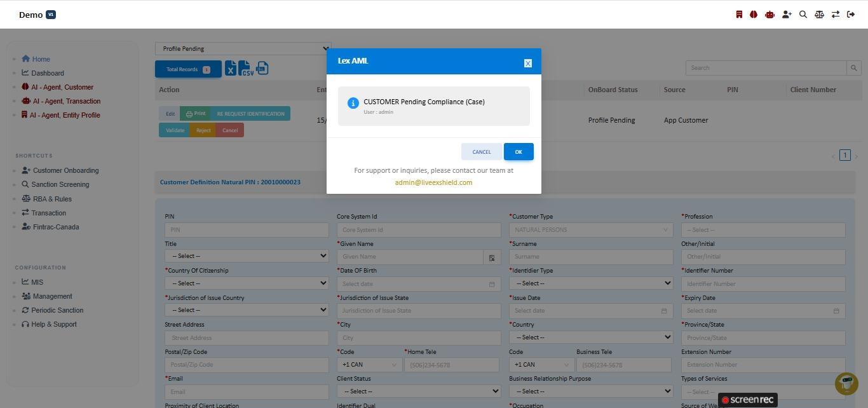Click the transfer arrows icon in top bar
868x408 pixels.
pyautogui.click(x=836, y=14)
